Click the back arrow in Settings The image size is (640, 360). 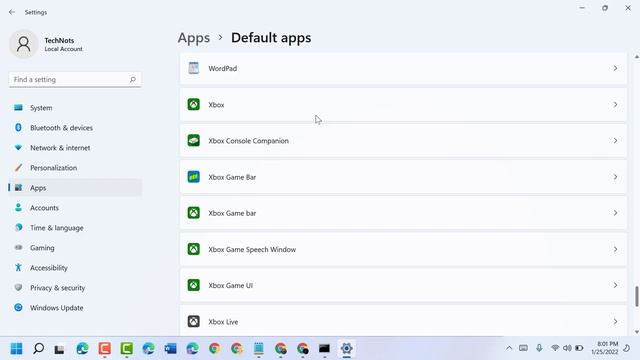[x=12, y=12]
